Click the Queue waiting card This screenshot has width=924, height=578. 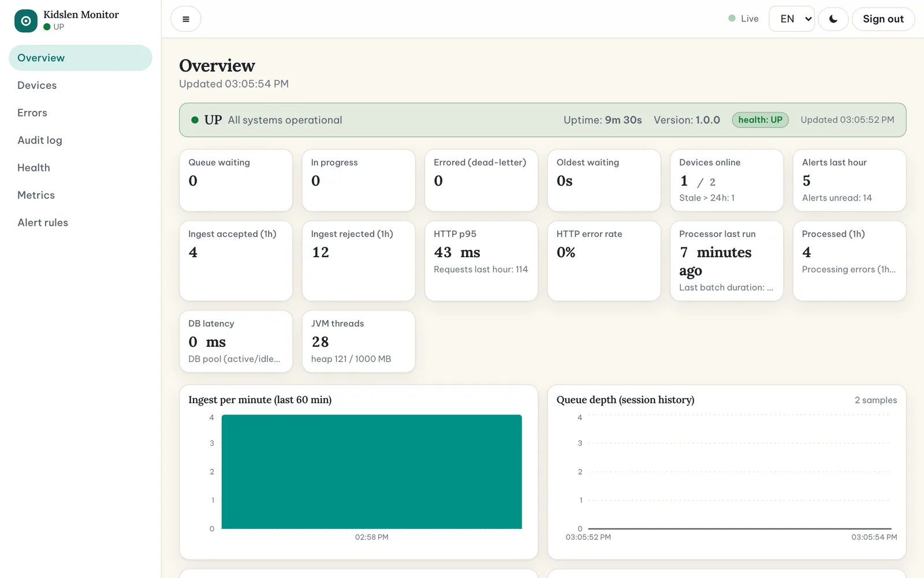click(236, 180)
